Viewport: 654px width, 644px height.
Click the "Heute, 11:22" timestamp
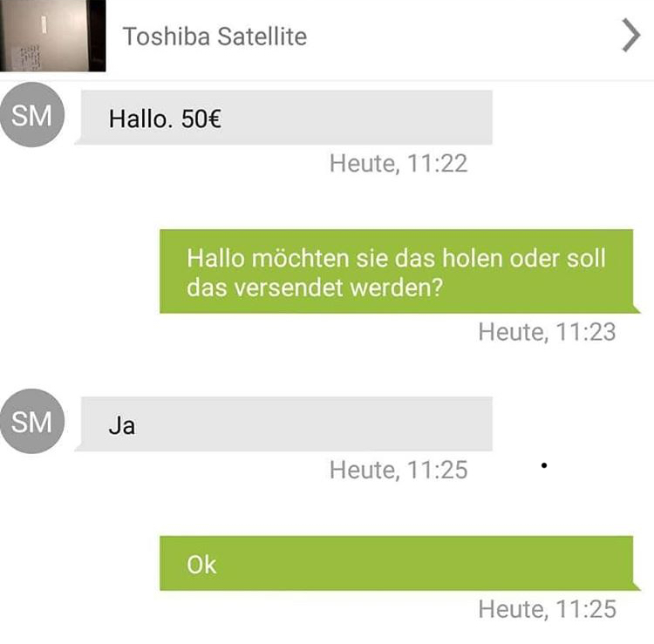pos(399,163)
